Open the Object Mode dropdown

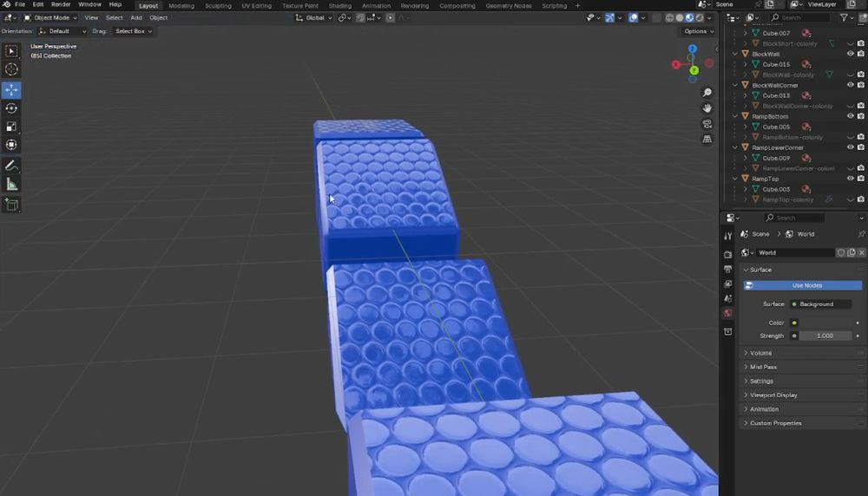point(49,17)
